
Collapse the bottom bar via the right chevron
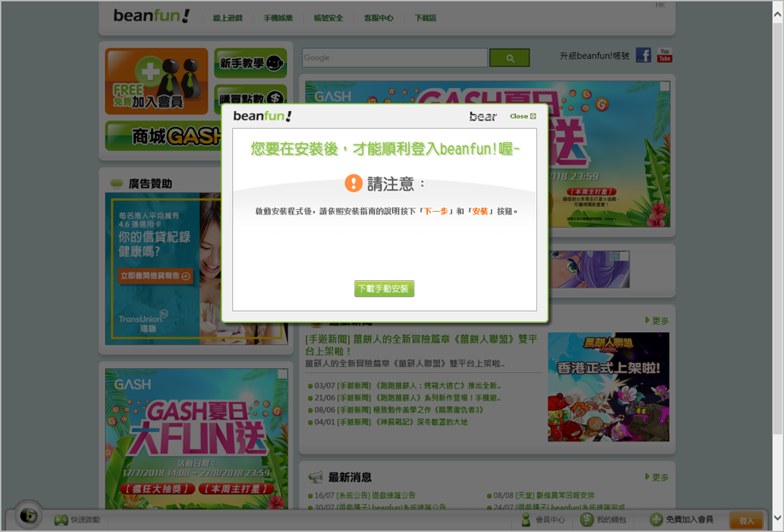click(x=776, y=519)
